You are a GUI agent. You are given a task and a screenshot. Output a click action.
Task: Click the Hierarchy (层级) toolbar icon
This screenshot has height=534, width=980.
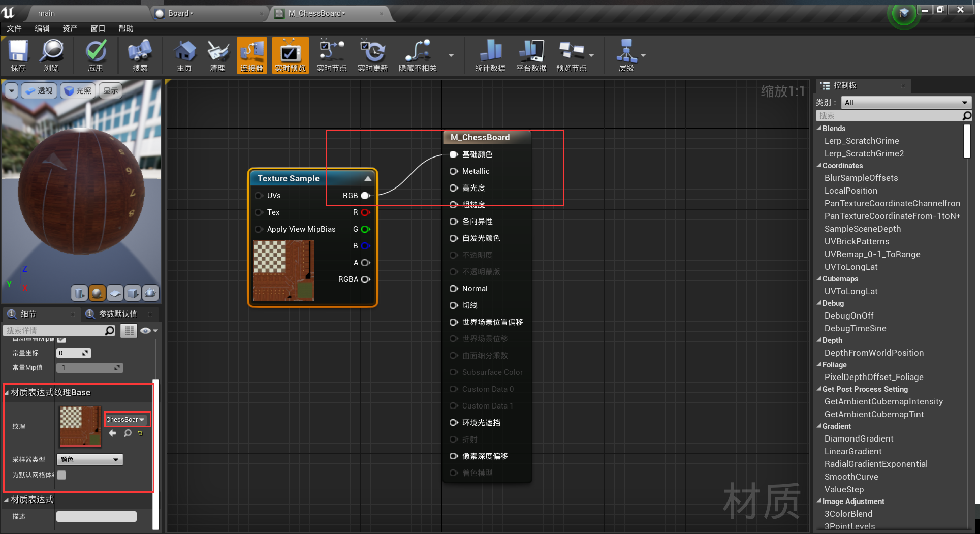click(626, 55)
